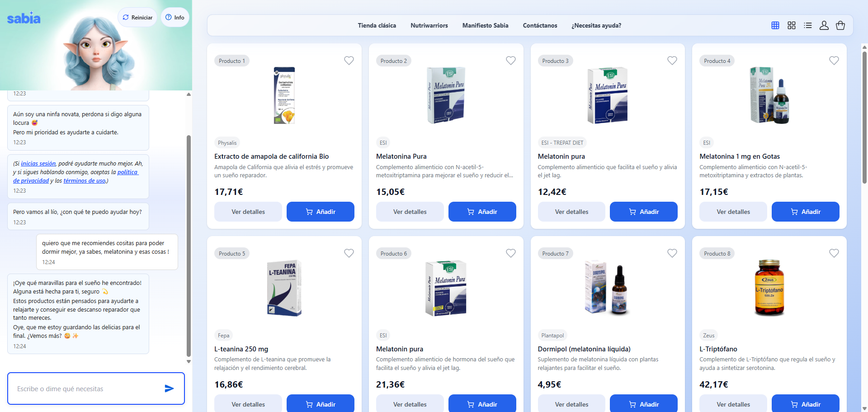Go to Nutriwarriors page
The height and width of the screenshot is (412, 868).
click(x=429, y=26)
